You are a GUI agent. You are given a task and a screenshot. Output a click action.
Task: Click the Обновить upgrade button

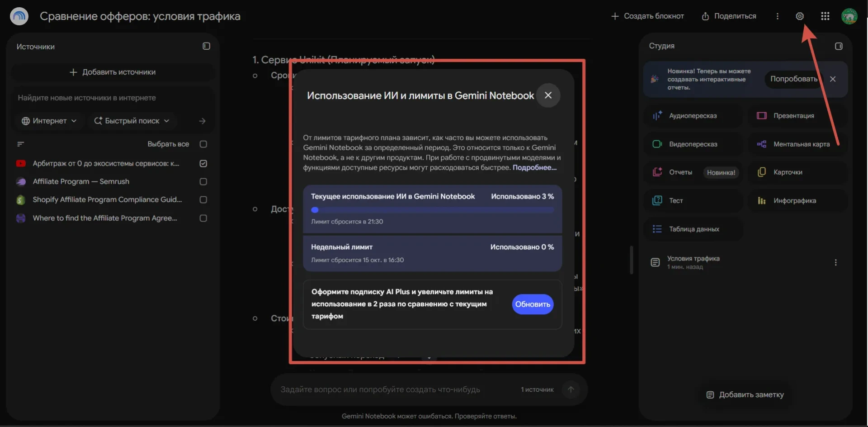coord(533,304)
